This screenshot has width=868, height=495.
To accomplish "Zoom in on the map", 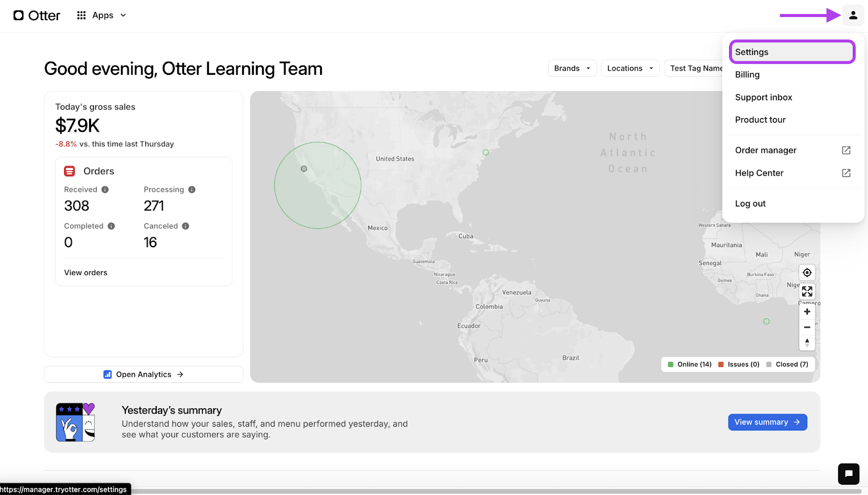I will (x=807, y=311).
